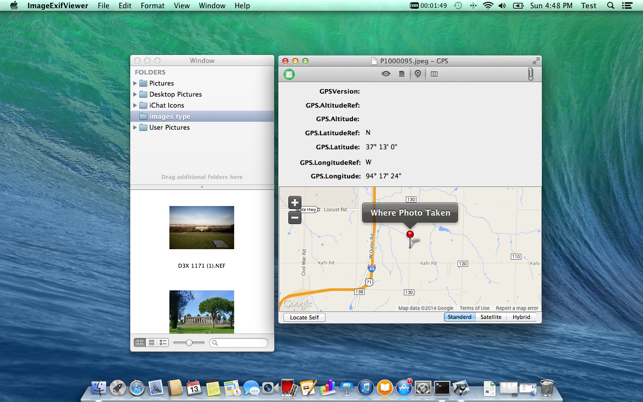
Task: Open the ImageExifViewer application menu
Action: (x=58, y=6)
